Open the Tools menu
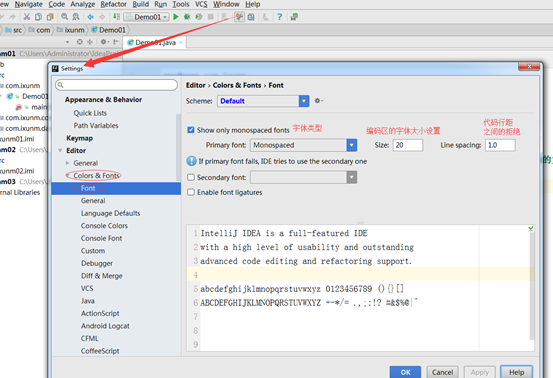Screen dimensions: 553x378 tap(181, 5)
